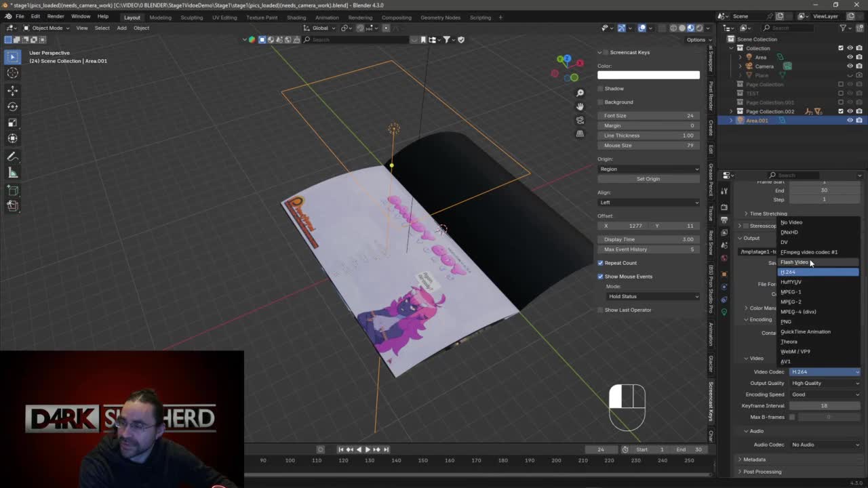Viewport: 868px width, 488px height.
Task: Adjust the Mouse Size slider
Action: pos(648,146)
